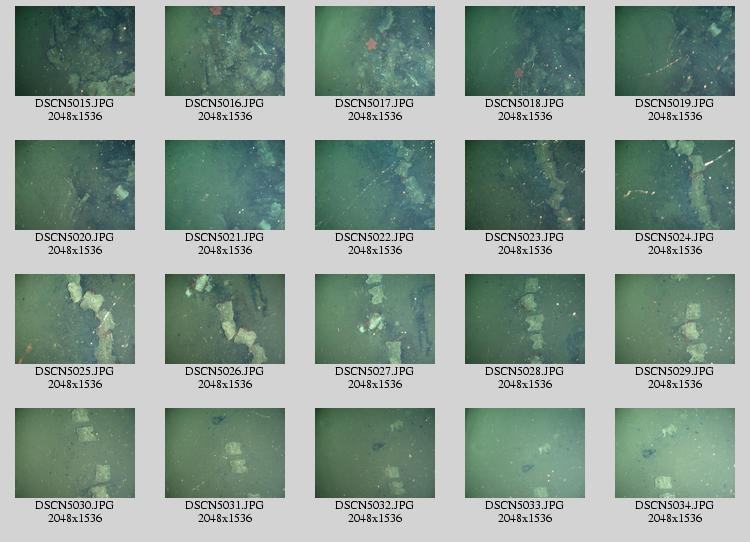Click the DSCN5028.JPG filename label
Image resolution: width=750 pixels, height=542 pixels.
[x=525, y=371]
